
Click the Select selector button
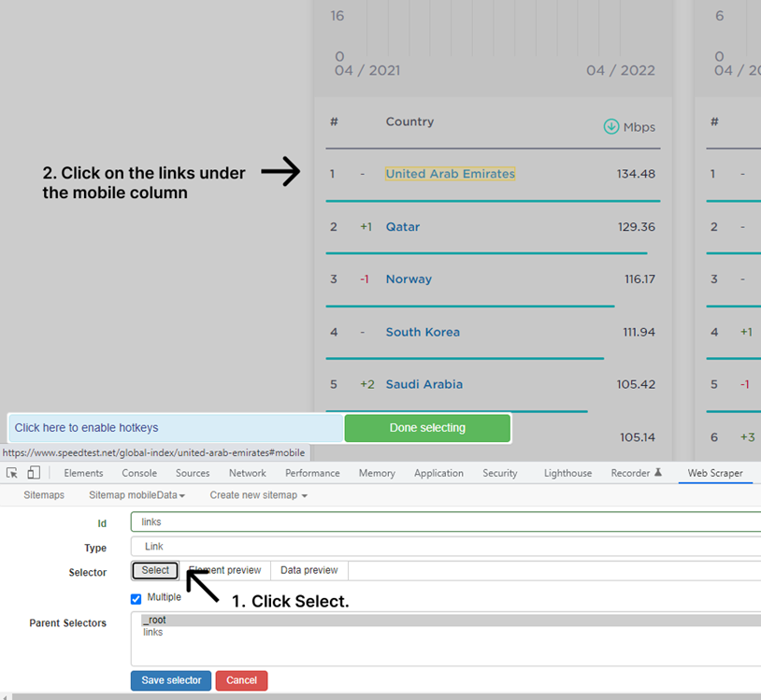click(x=155, y=570)
